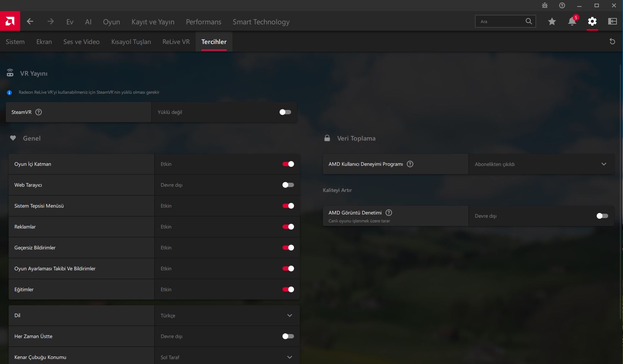
Task: Click the VR Yayını heading
Action: coord(34,73)
